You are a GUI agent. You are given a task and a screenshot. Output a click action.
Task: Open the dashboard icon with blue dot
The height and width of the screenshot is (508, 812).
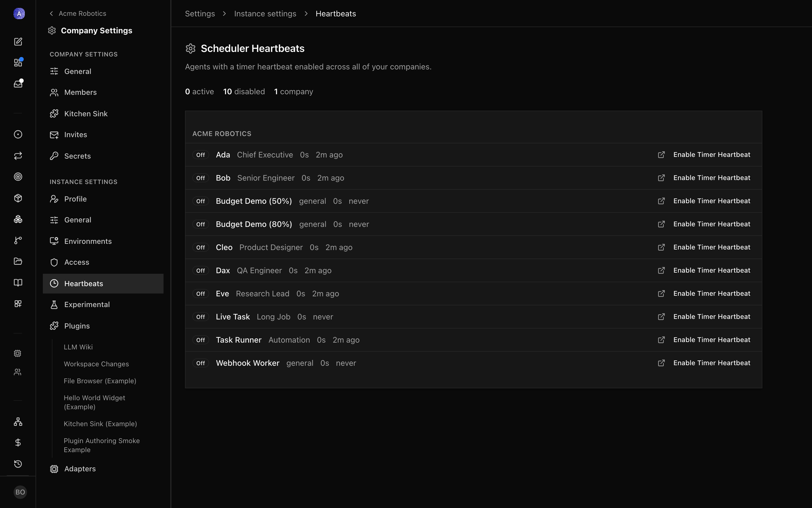point(18,63)
